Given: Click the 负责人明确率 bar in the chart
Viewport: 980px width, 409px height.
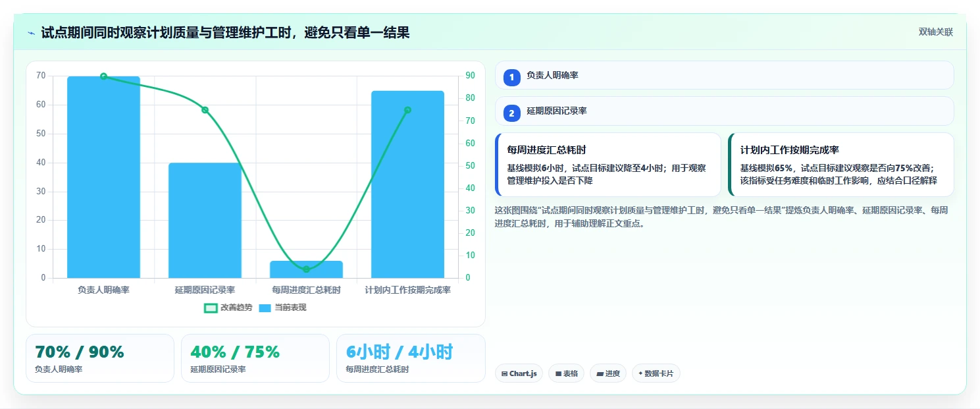Looking at the screenshot, I should pos(103,177).
